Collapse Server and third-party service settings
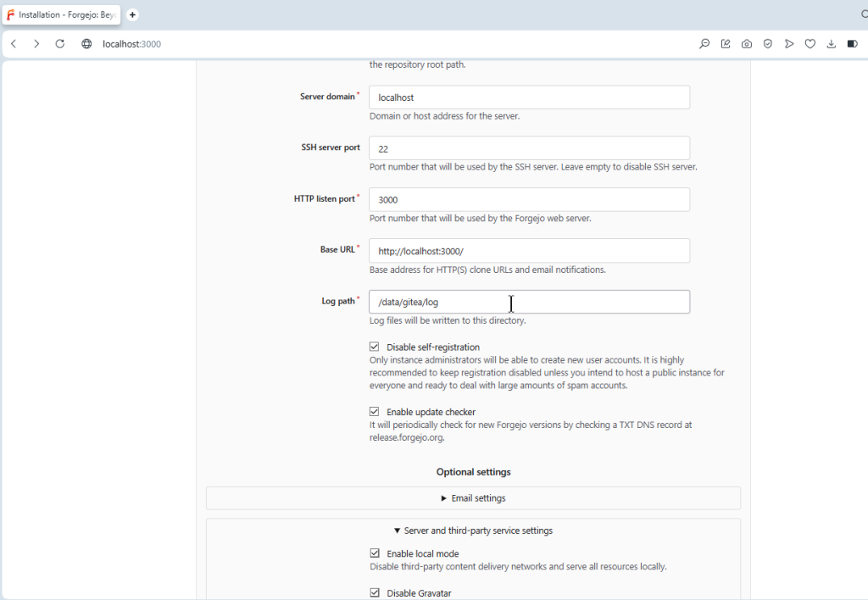 click(x=473, y=531)
